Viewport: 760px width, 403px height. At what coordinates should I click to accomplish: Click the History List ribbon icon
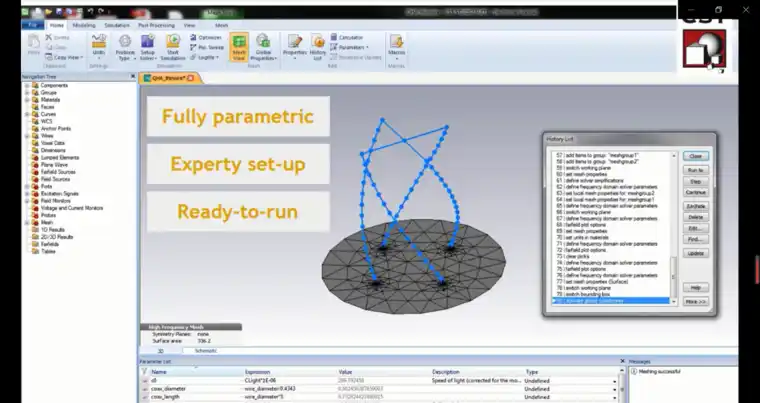[x=317, y=48]
